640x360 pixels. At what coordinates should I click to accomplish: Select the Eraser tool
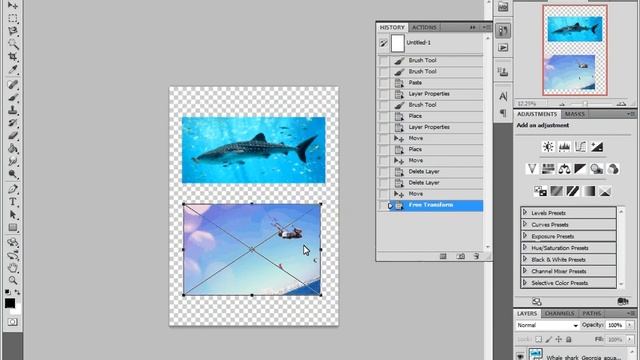pos(13,136)
